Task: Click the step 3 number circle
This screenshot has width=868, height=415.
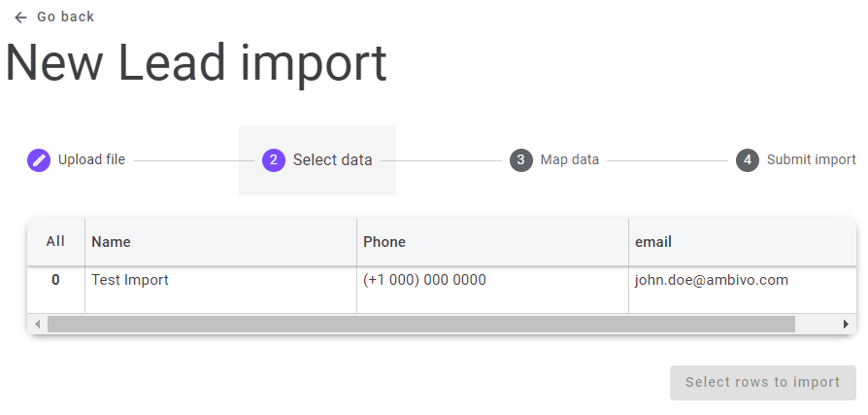Action: pos(520,160)
